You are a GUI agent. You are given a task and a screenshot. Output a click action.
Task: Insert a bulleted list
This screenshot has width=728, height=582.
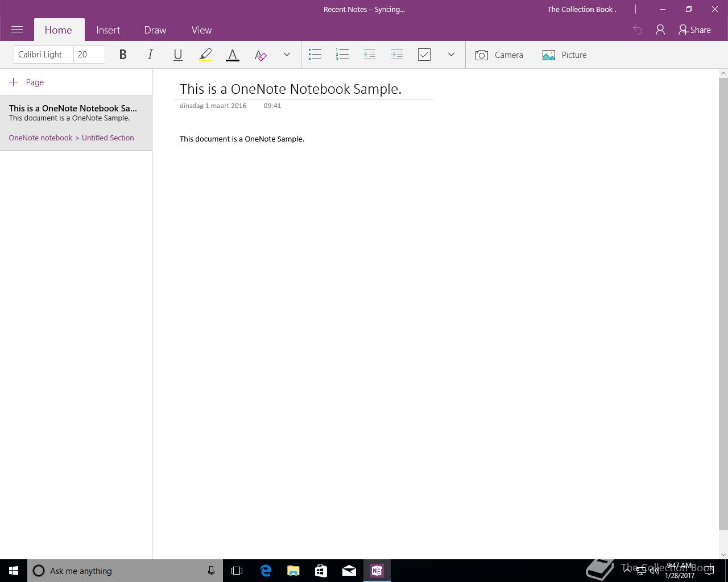pyautogui.click(x=315, y=55)
